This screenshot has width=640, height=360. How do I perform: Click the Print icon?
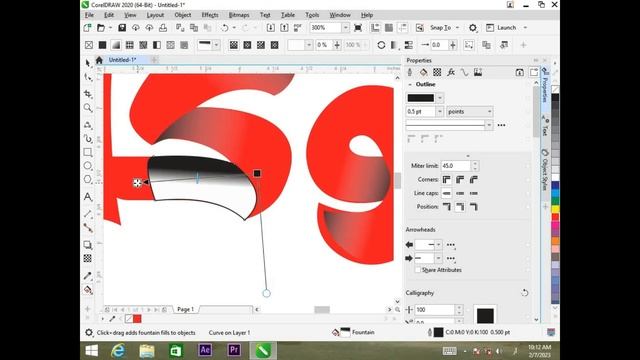(x=163, y=28)
